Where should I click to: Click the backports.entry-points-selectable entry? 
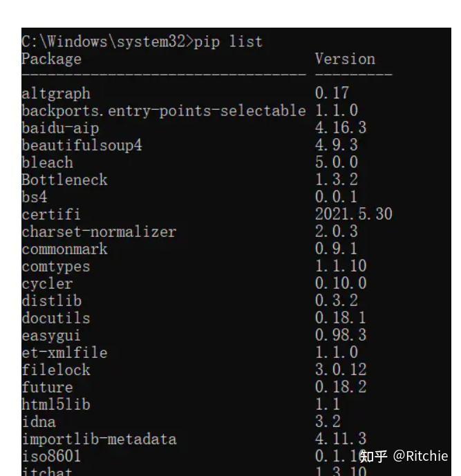coord(163,111)
